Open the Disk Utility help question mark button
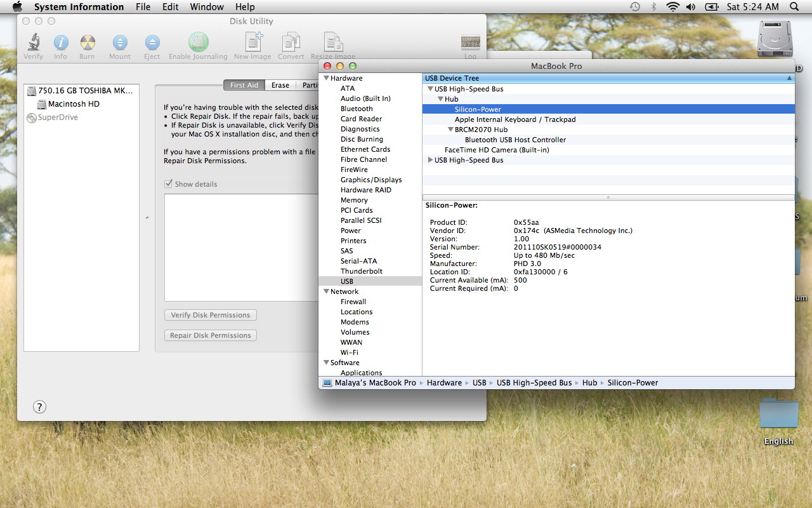Screen dimensions: 812x508 point(39,406)
